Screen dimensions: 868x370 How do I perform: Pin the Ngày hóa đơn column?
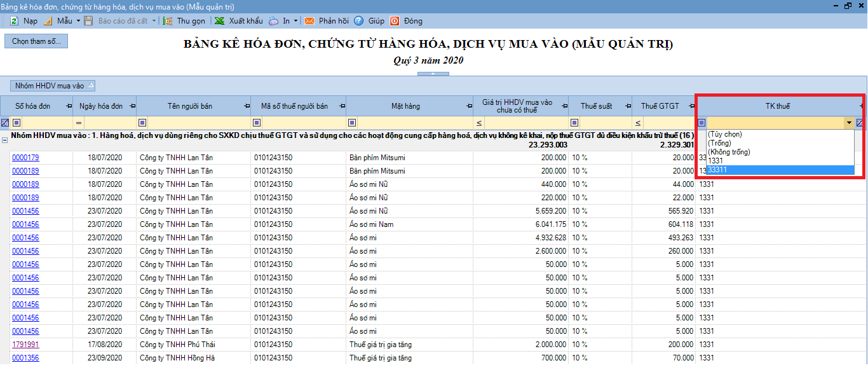tap(132, 106)
